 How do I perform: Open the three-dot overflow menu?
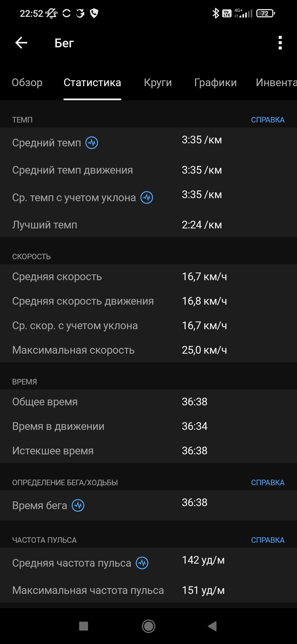point(280,43)
